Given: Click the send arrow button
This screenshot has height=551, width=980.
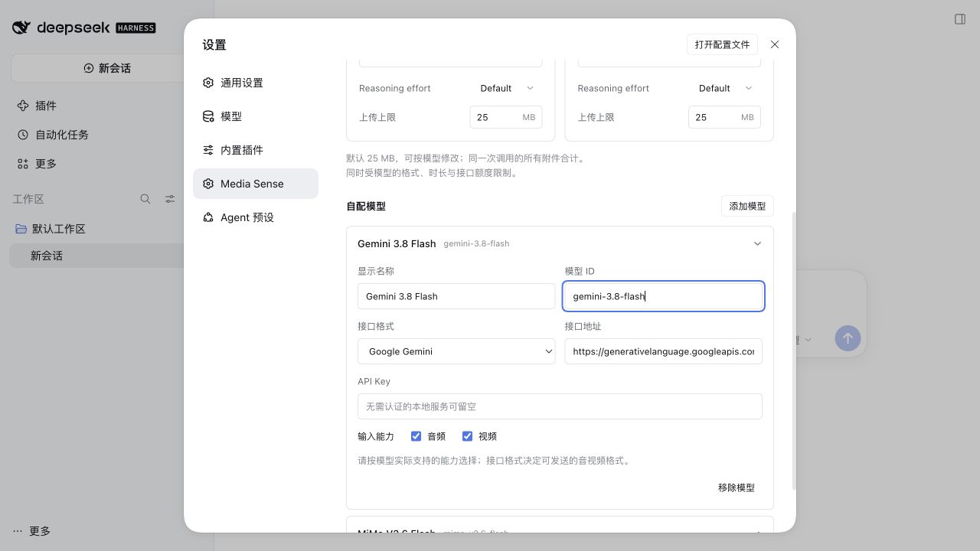Looking at the screenshot, I should (x=848, y=338).
